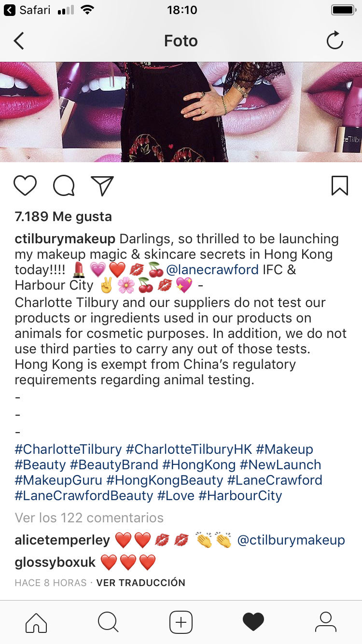Tap the heart like icon
362x644 pixels.
(25, 185)
